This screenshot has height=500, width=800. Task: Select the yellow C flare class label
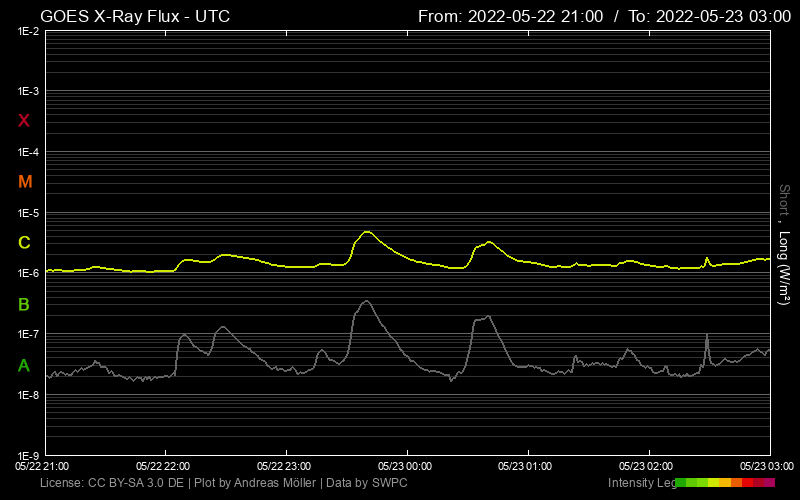24,243
